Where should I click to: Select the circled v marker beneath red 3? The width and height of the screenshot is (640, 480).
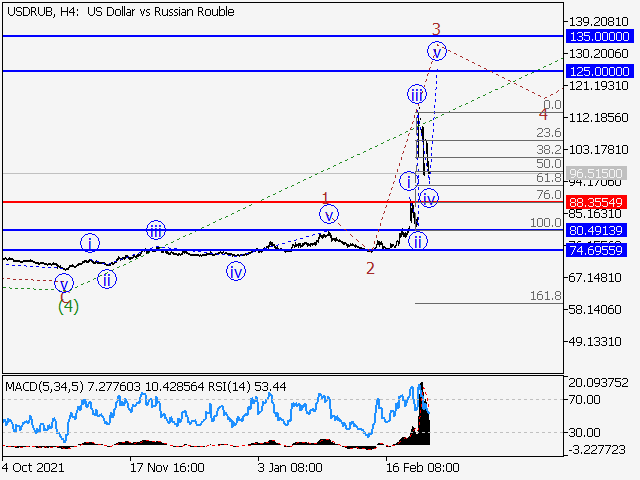click(x=437, y=51)
